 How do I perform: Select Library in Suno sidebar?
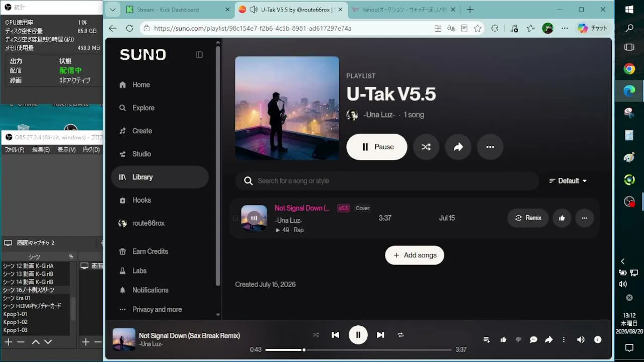[159, 177]
